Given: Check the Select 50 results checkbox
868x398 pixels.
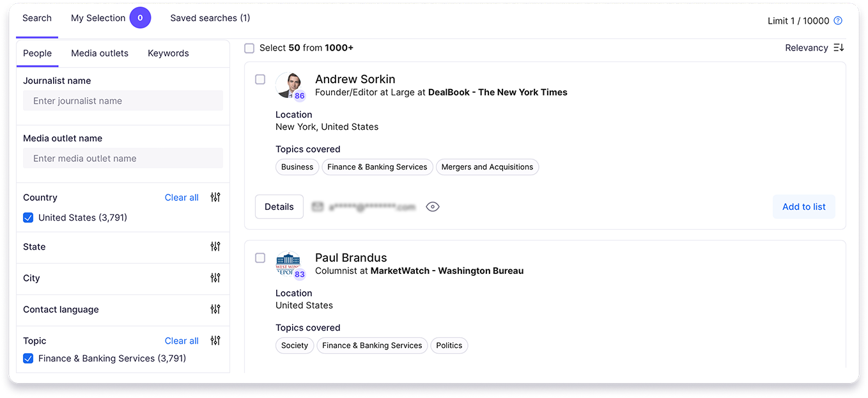Looking at the screenshot, I should coord(249,47).
